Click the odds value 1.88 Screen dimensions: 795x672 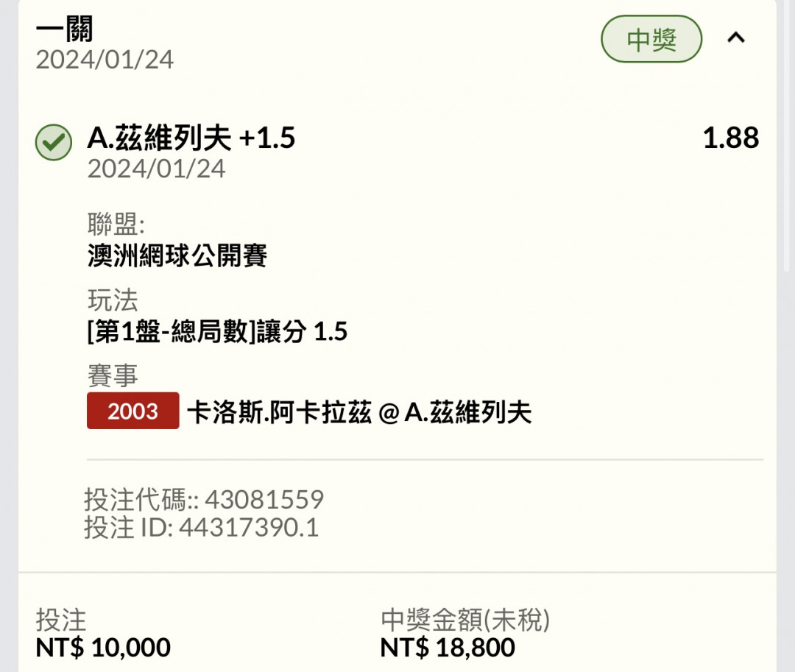tap(731, 138)
